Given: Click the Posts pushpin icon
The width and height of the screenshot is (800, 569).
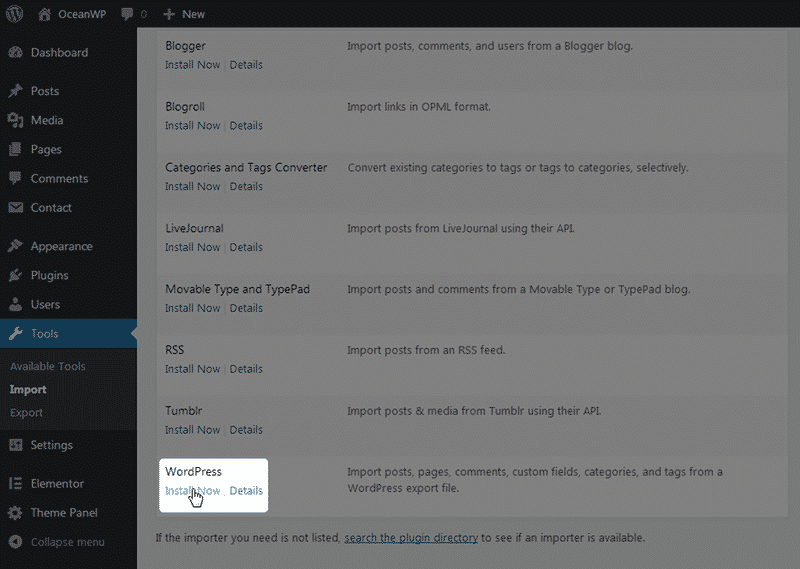Looking at the screenshot, I should [15, 91].
